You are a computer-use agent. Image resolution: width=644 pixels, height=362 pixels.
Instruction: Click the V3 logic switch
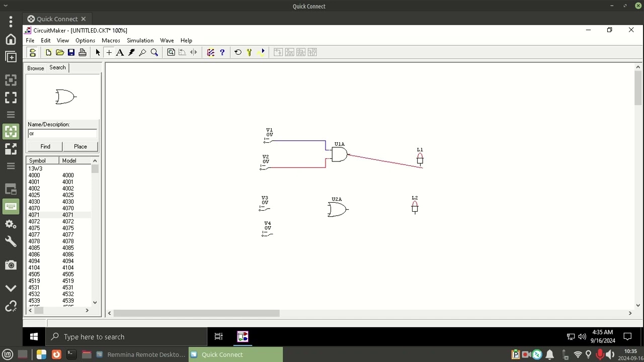pyautogui.click(x=264, y=209)
